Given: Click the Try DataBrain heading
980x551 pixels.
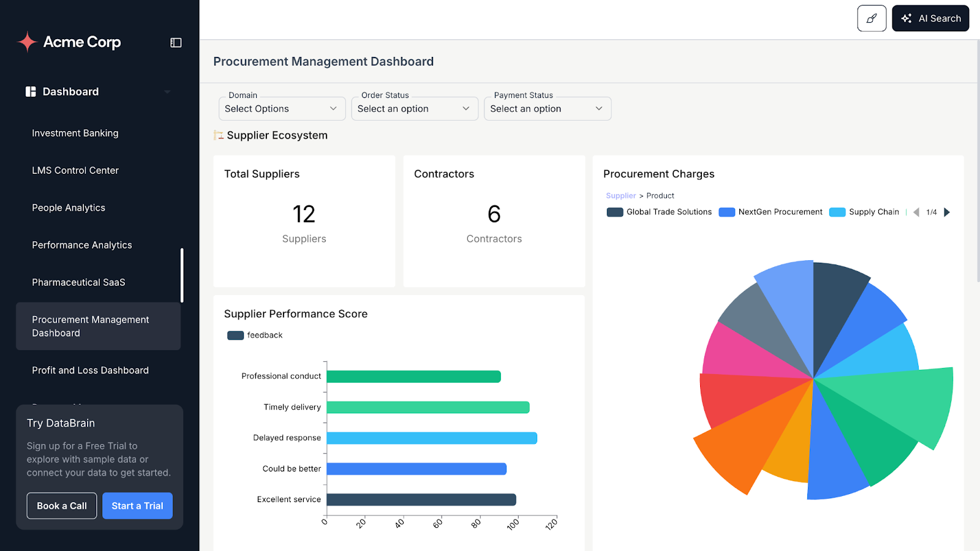Looking at the screenshot, I should (x=61, y=423).
